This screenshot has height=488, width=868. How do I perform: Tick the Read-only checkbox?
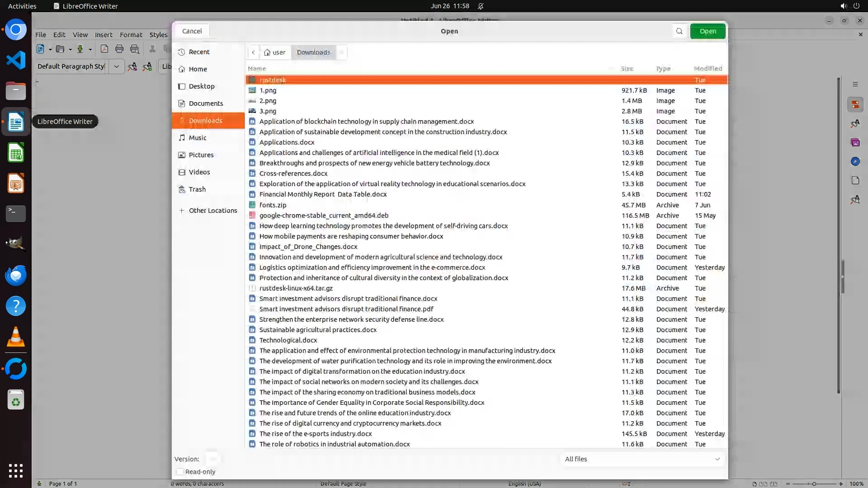[x=180, y=472]
